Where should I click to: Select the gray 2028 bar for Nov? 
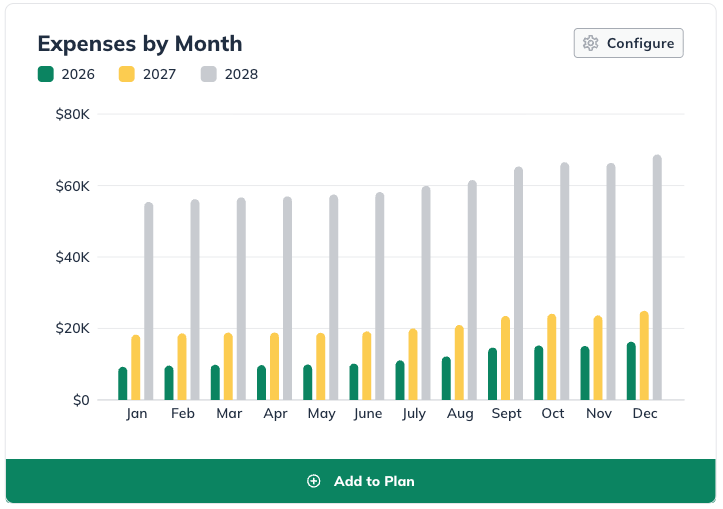point(610,281)
